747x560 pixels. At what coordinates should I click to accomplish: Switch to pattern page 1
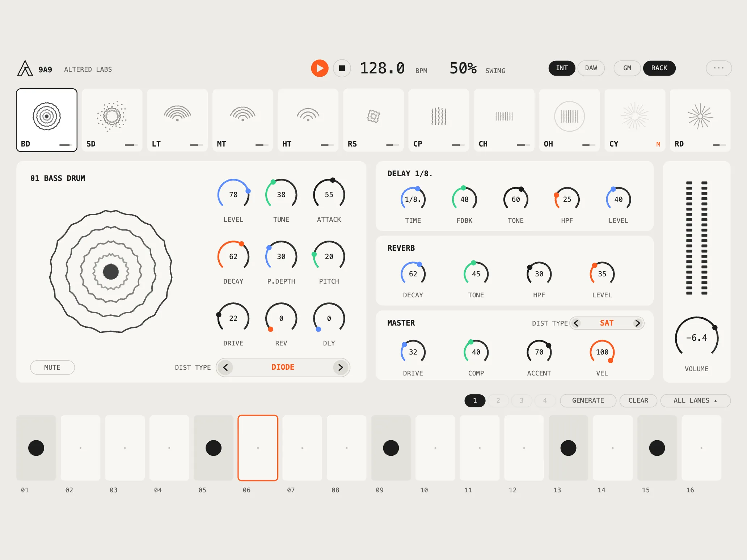pos(475,400)
